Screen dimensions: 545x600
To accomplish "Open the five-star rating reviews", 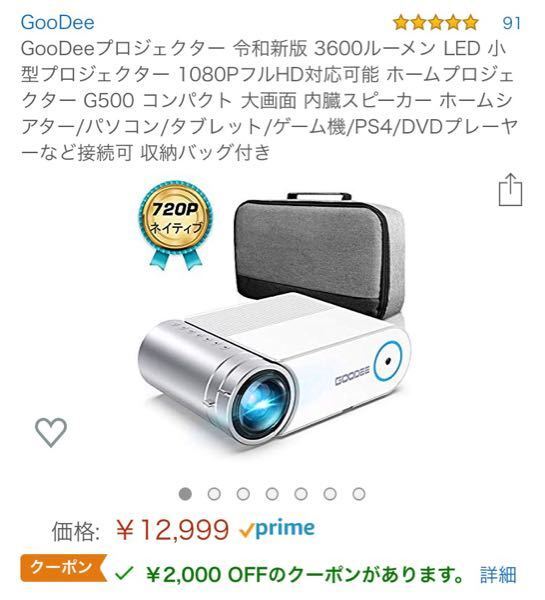I will (436, 23).
